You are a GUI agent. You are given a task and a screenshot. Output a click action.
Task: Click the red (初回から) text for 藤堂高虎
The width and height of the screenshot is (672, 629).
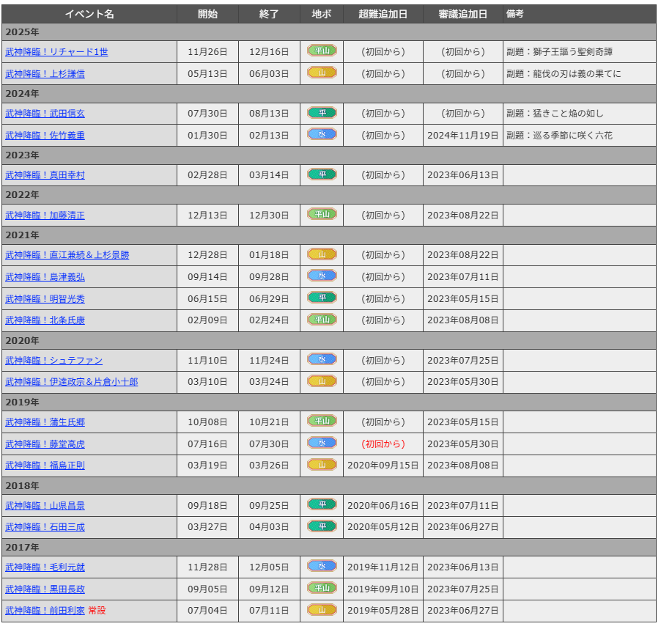click(x=383, y=444)
